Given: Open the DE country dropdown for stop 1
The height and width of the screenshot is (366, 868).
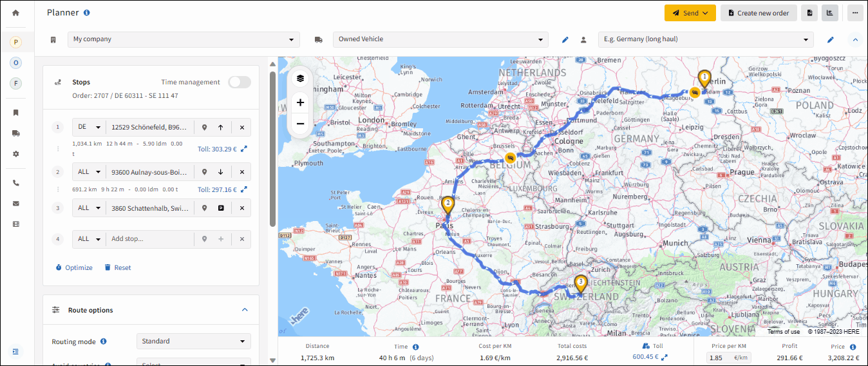Looking at the screenshot, I should (89, 128).
